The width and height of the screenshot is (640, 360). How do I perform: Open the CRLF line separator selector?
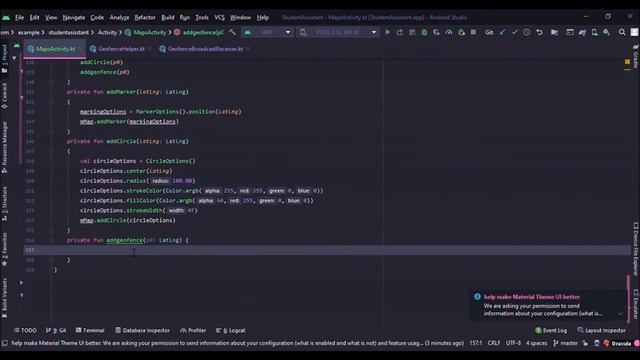click(494, 343)
